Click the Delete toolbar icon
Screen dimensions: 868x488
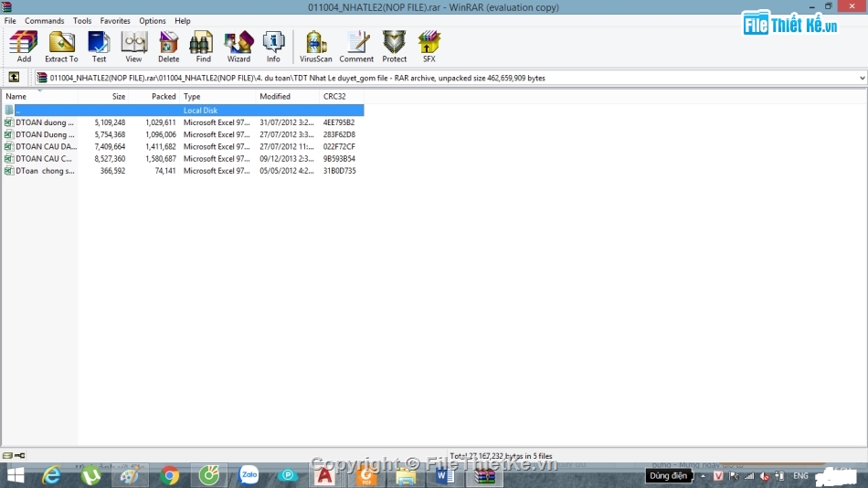[168, 47]
